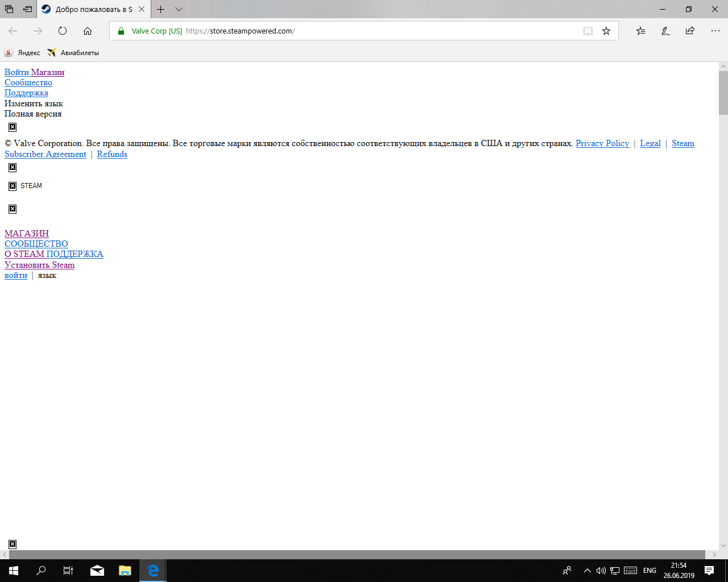Click the Edge browser taskbar icon
Image resolution: width=728 pixels, height=582 pixels.
click(x=152, y=571)
